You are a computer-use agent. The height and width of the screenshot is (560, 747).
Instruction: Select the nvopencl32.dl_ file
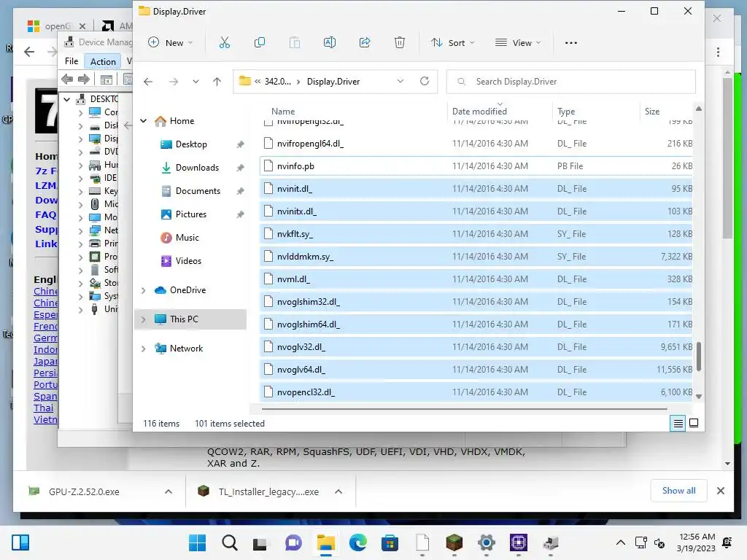pos(476,392)
